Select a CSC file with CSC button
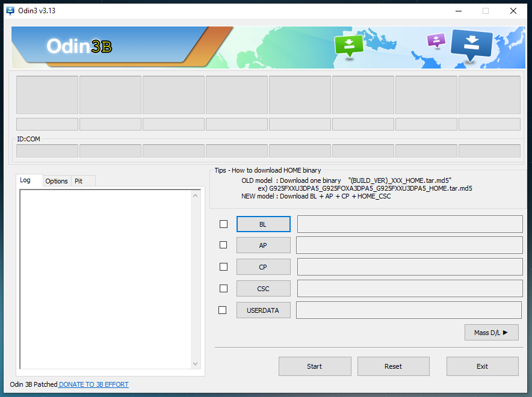Screen dimensions: 532x397 (x=263, y=289)
